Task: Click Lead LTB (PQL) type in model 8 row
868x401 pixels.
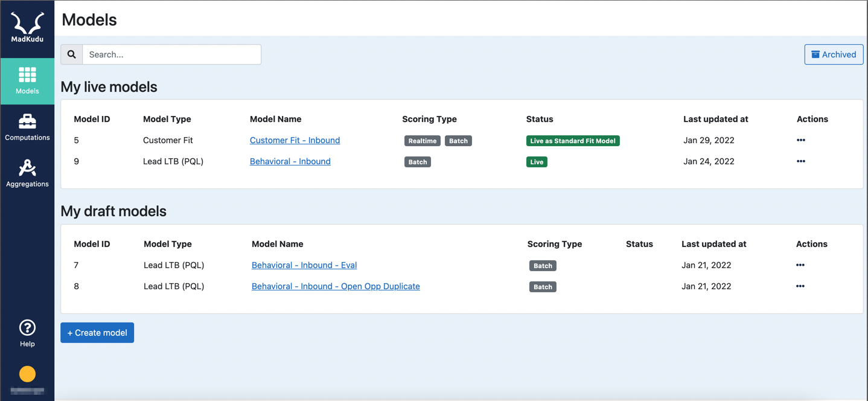Action: point(174,286)
